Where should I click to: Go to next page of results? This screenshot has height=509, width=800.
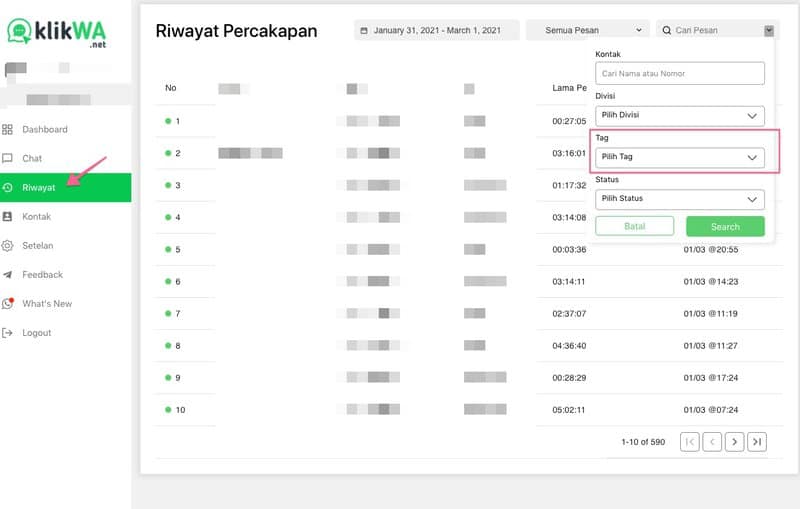coord(735,442)
